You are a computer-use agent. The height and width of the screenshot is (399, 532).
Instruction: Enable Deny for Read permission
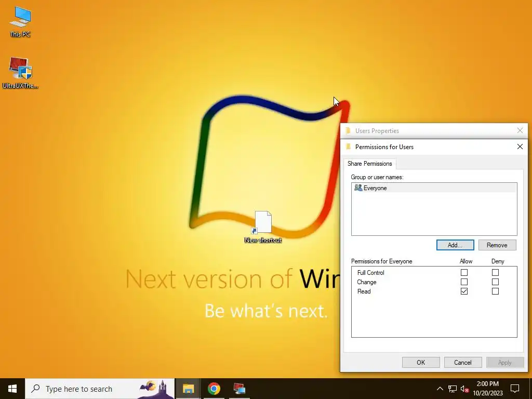495,291
